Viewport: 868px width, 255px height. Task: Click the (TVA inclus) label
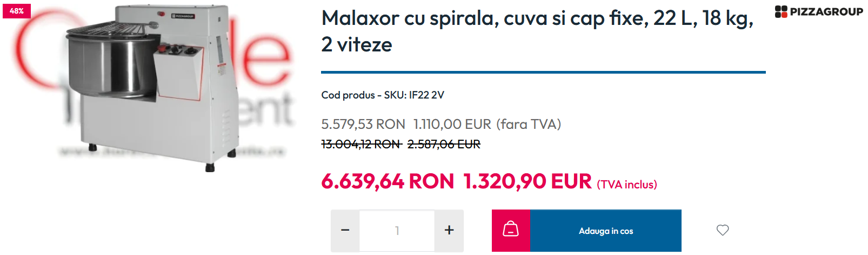(x=627, y=185)
